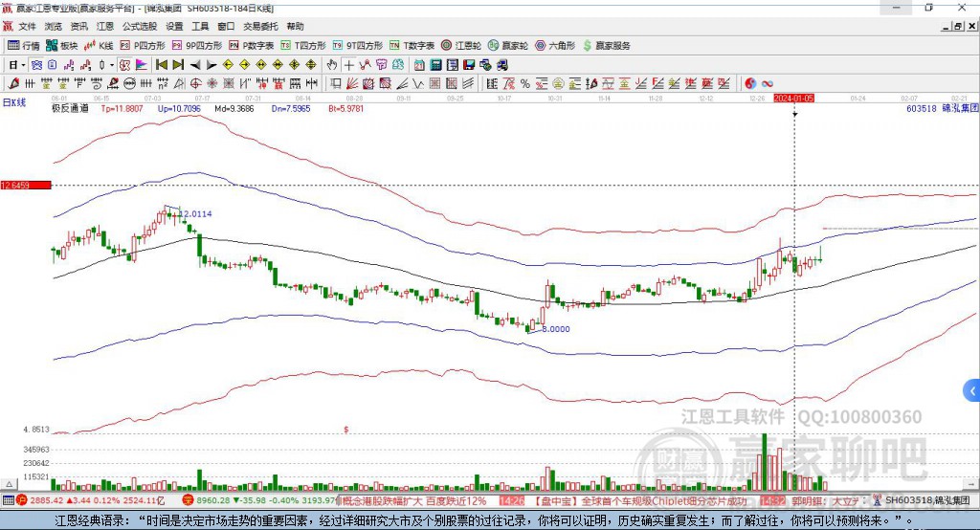Open the 六角形 tool
Viewport: 980px width, 530px height.
tap(555, 46)
